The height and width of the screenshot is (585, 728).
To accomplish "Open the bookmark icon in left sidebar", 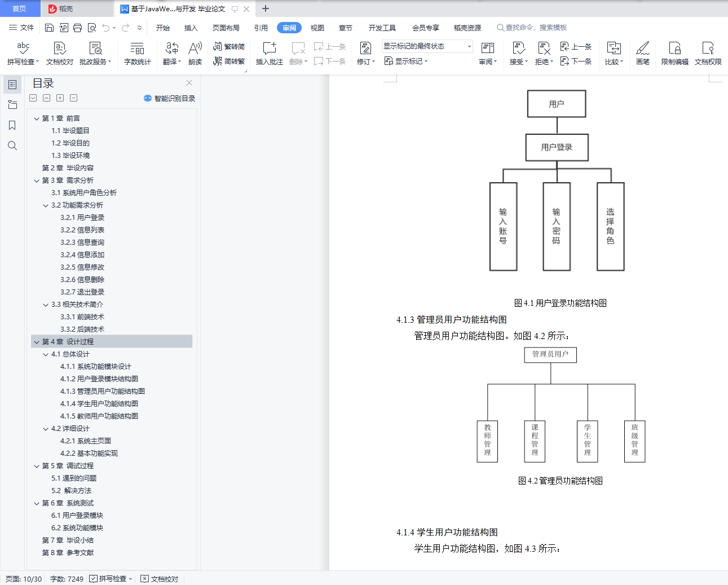I will click(12, 125).
